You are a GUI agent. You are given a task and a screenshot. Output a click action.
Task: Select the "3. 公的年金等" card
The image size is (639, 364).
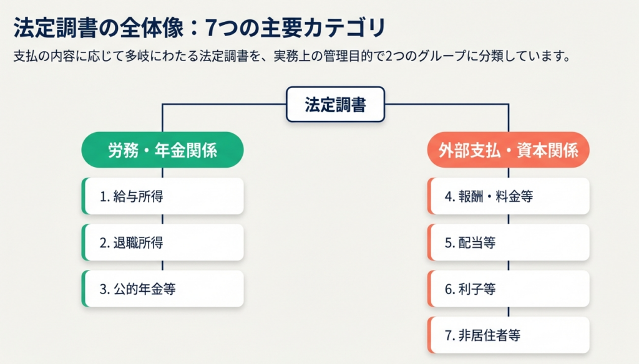[x=163, y=289]
